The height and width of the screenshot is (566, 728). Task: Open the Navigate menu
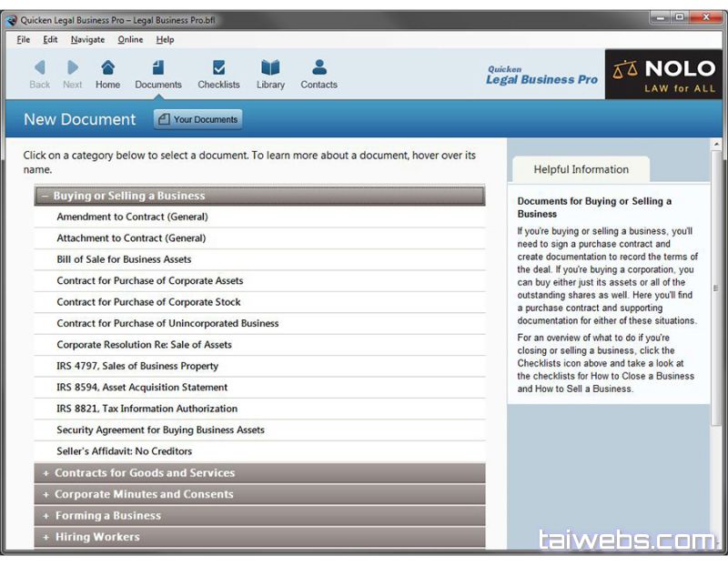click(87, 40)
